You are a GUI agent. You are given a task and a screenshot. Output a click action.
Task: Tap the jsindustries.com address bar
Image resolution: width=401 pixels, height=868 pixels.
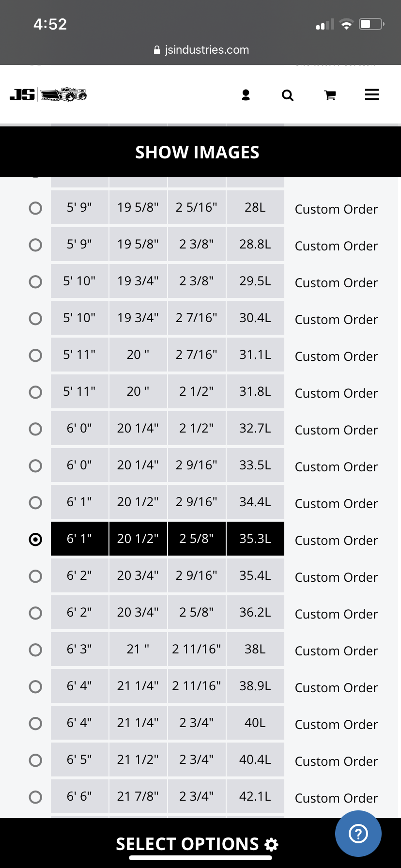pos(201,50)
